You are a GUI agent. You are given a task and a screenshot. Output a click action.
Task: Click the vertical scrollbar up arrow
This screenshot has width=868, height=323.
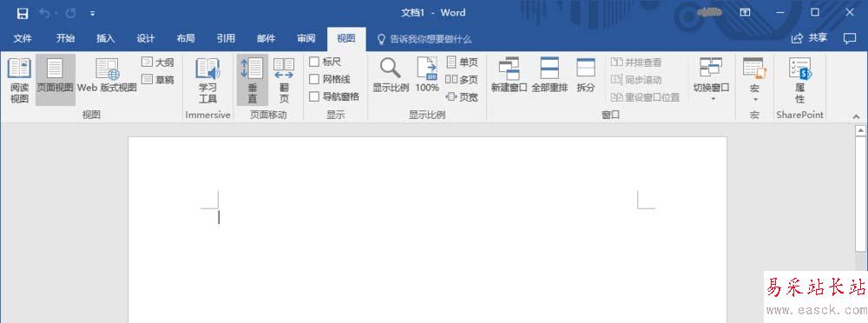[x=860, y=131]
